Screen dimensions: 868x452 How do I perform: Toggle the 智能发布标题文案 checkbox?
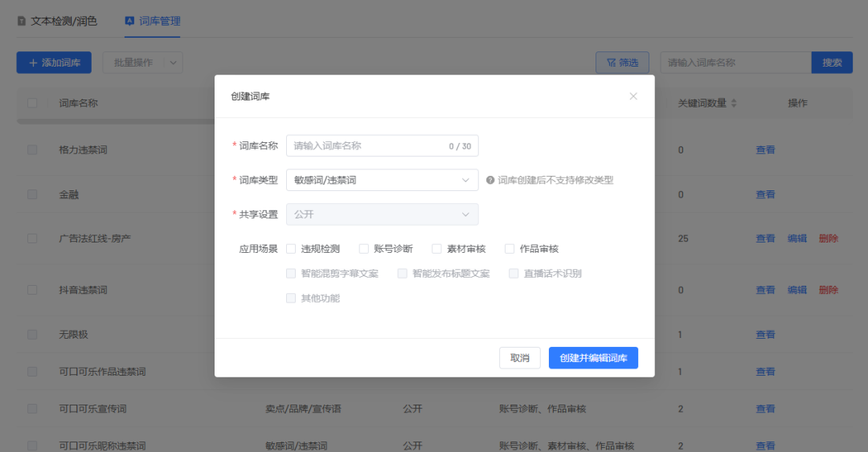coord(403,273)
